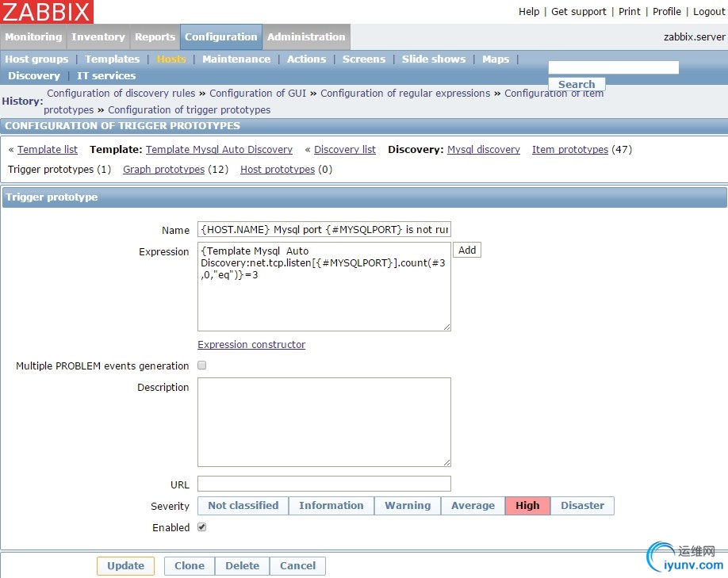Viewport: 728px width, 578px height.
Task: Click the Update button
Action: (x=126, y=566)
